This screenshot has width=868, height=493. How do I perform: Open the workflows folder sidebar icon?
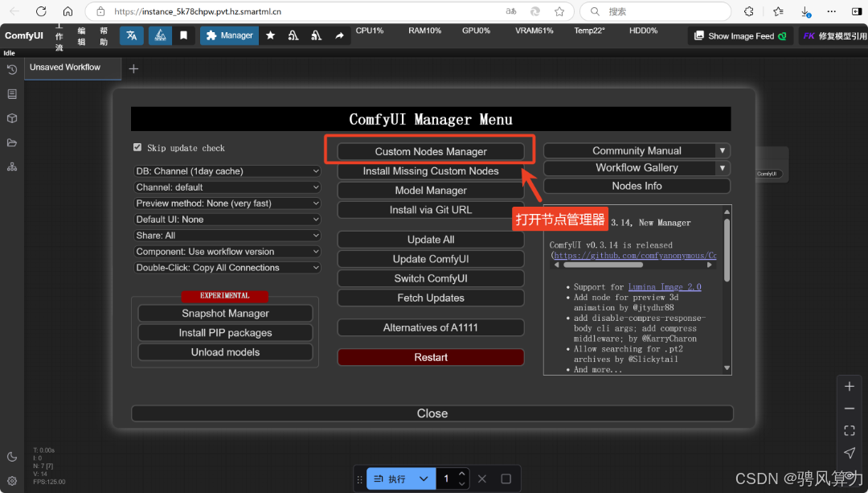(x=11, y=143)
